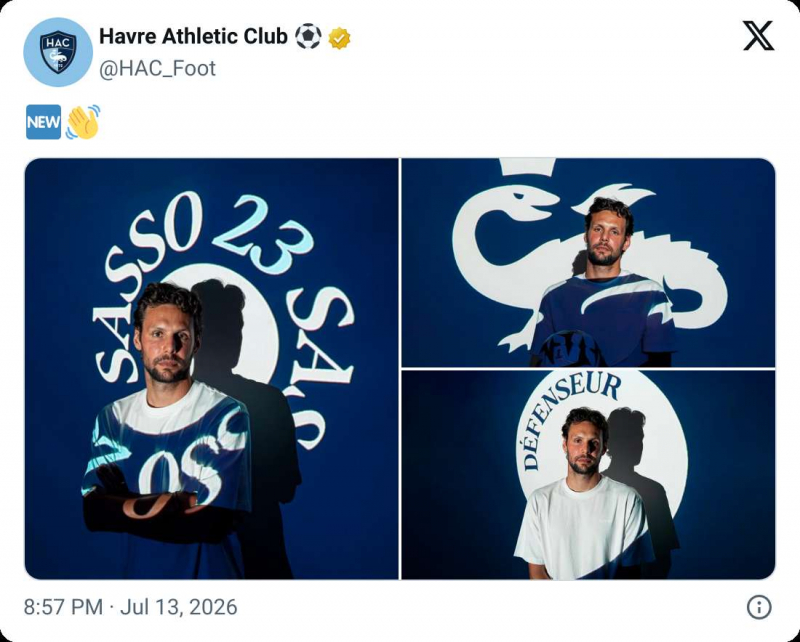Click the waving hand emoji

[x=83, y=122]
